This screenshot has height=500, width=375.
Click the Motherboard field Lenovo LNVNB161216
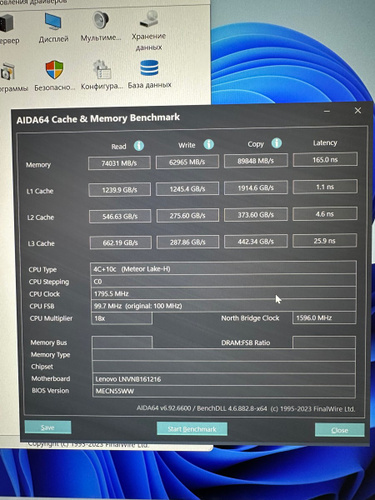tap(223, 379)
